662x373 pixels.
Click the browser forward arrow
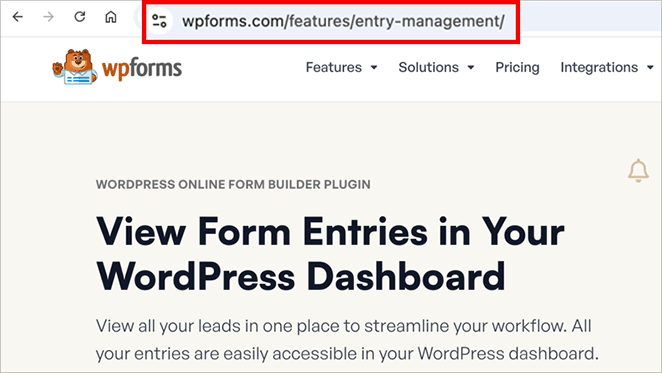[x=49, y=17]
